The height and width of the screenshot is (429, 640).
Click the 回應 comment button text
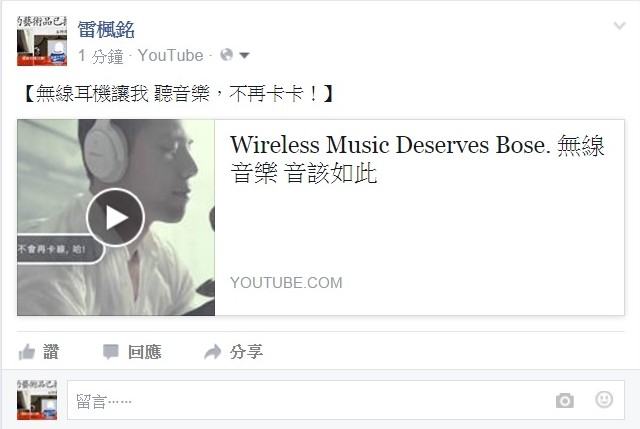144,352
